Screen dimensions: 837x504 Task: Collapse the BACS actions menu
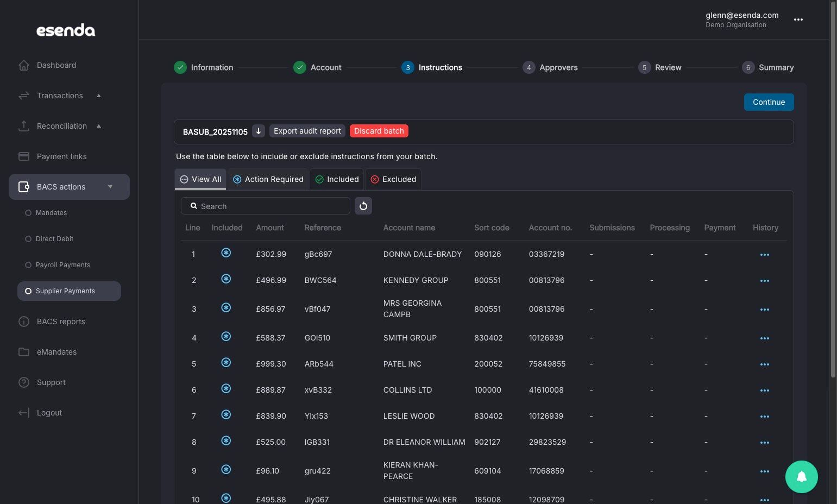click(x=69, y=187)
